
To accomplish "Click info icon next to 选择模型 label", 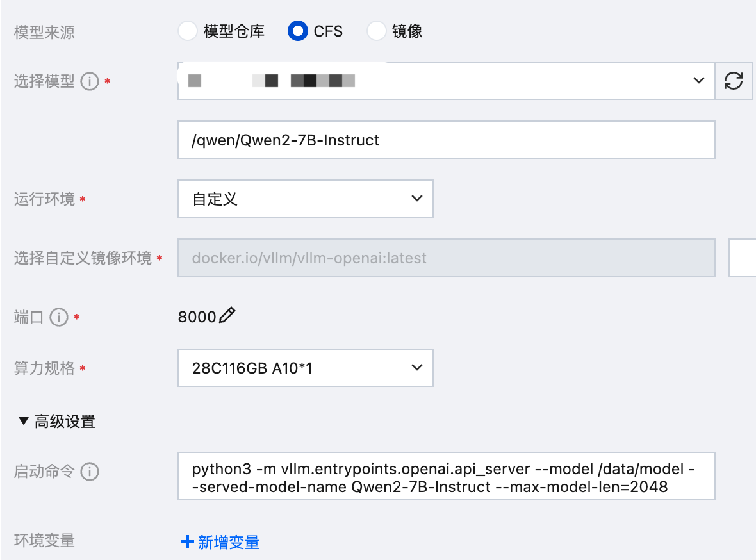I will click(x=90, y=82).
